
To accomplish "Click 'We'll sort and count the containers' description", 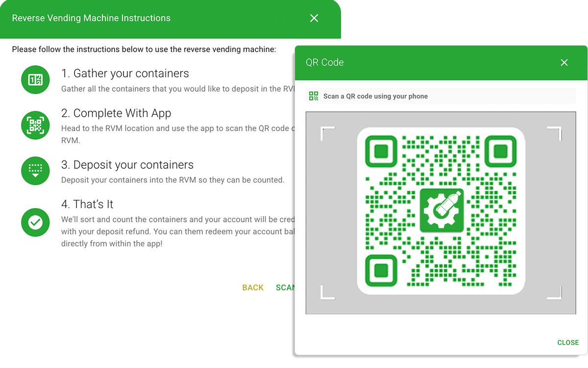I will pos(178,232).
